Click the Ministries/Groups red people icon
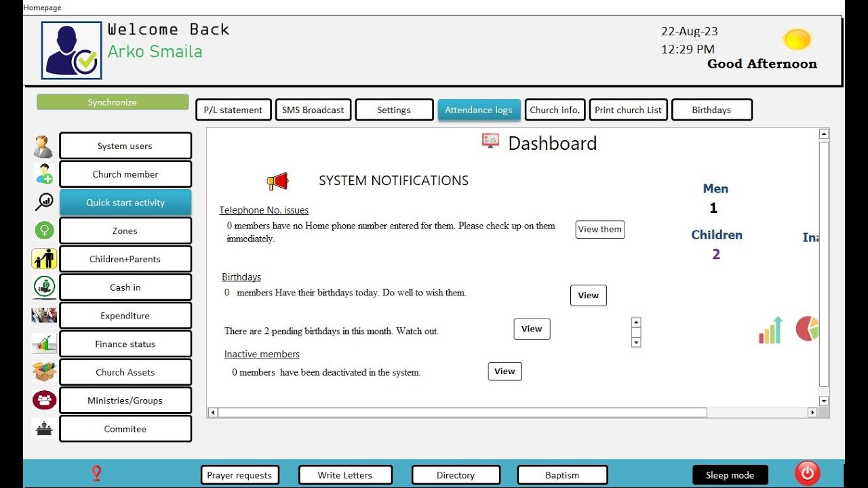 point(44,400)
